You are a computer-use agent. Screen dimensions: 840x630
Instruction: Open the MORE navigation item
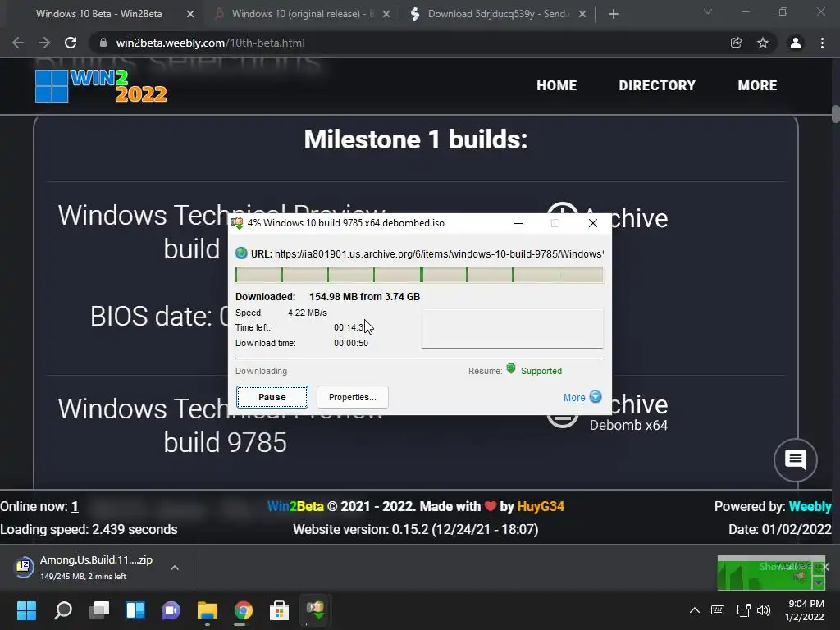[757, 85]
